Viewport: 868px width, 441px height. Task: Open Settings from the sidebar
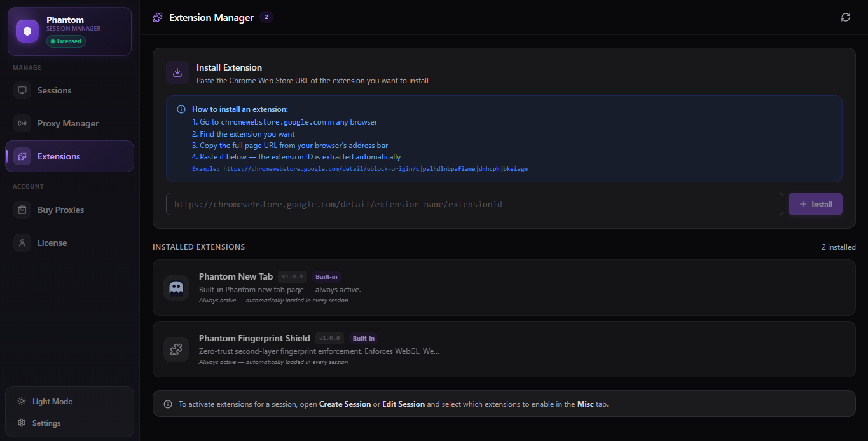click(70, 423)
